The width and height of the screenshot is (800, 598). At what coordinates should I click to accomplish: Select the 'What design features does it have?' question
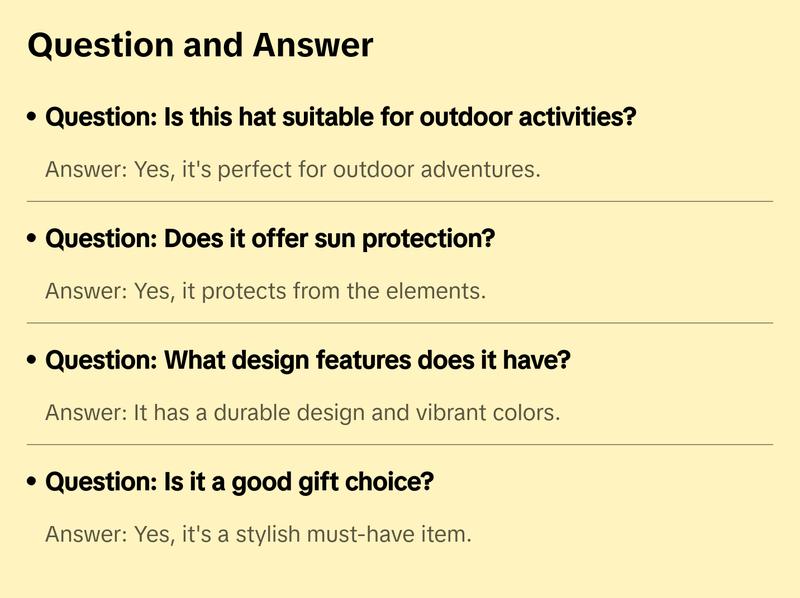point(308,360)
